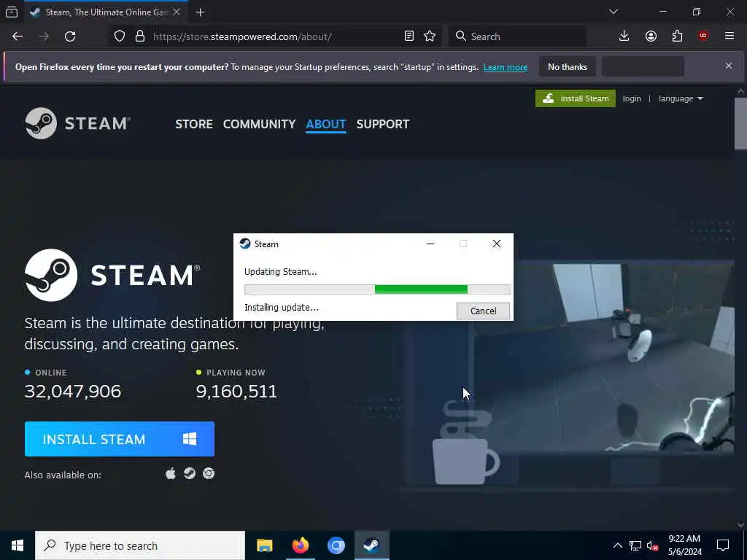Click the site security padlock icon
Screen dimensions: 747x560
click(139, 36)
